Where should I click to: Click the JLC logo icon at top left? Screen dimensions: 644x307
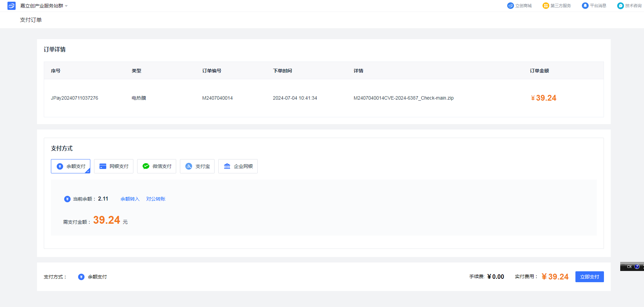coord(11,6)
